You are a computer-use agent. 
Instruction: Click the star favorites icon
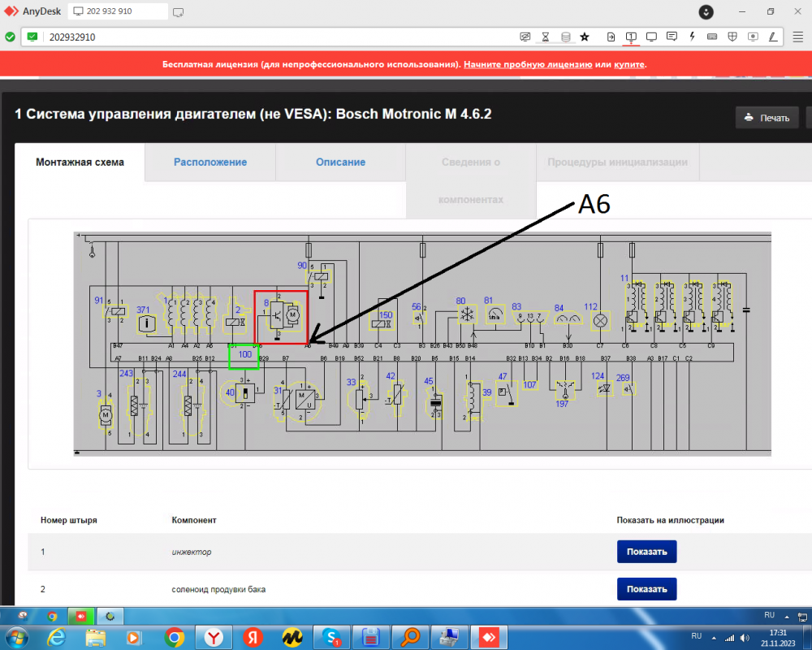585,37
